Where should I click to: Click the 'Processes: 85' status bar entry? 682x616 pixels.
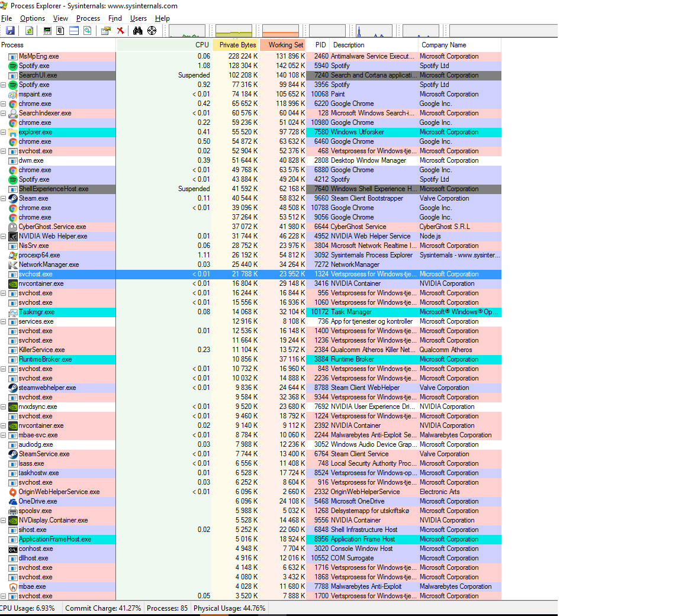[167, 608]
